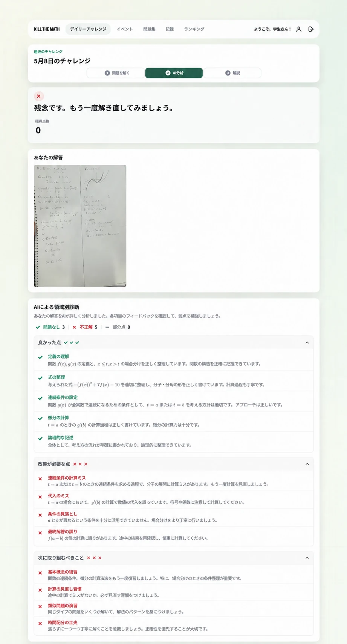Click the ようこそ、学生さん! greeting
This screenshot has width=347, height=644.
[272, 29]
